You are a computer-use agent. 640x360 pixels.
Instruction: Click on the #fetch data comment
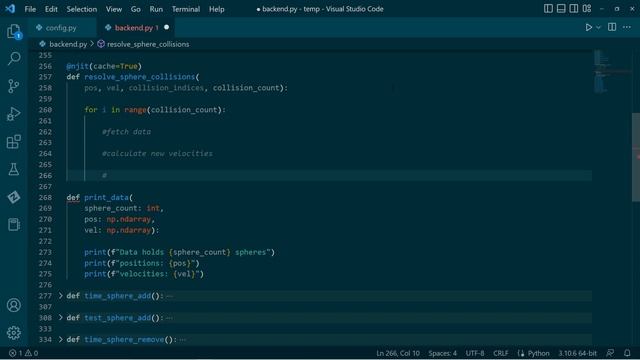(x=127, y=132)
